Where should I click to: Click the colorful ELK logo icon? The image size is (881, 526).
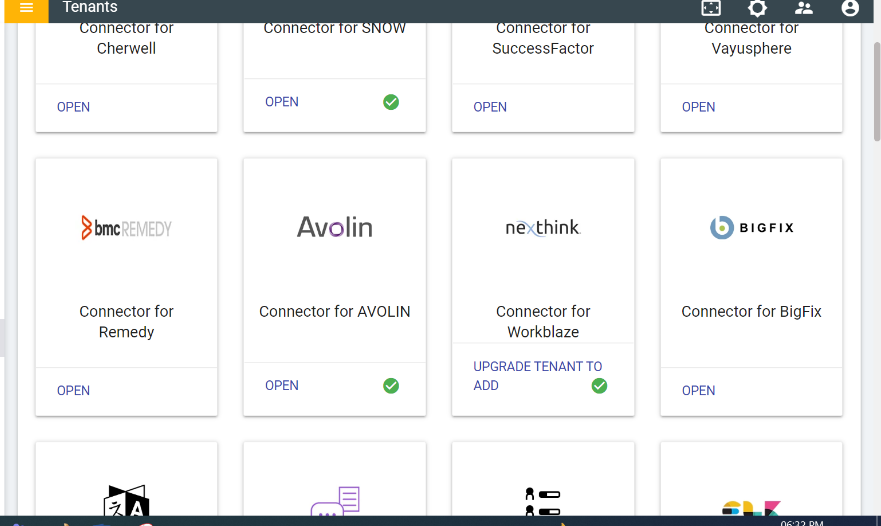tap(751, 508)
